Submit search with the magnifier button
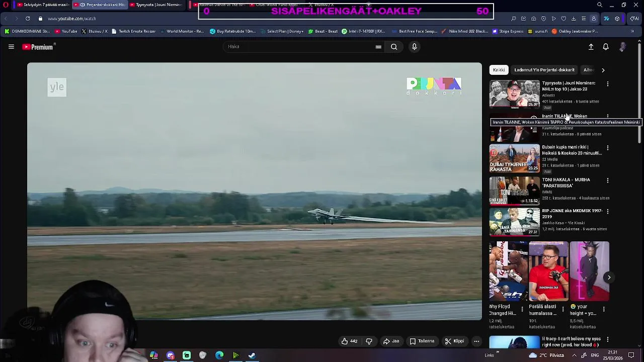This screenshot has height=362, width=644. [x=394, y=47]
